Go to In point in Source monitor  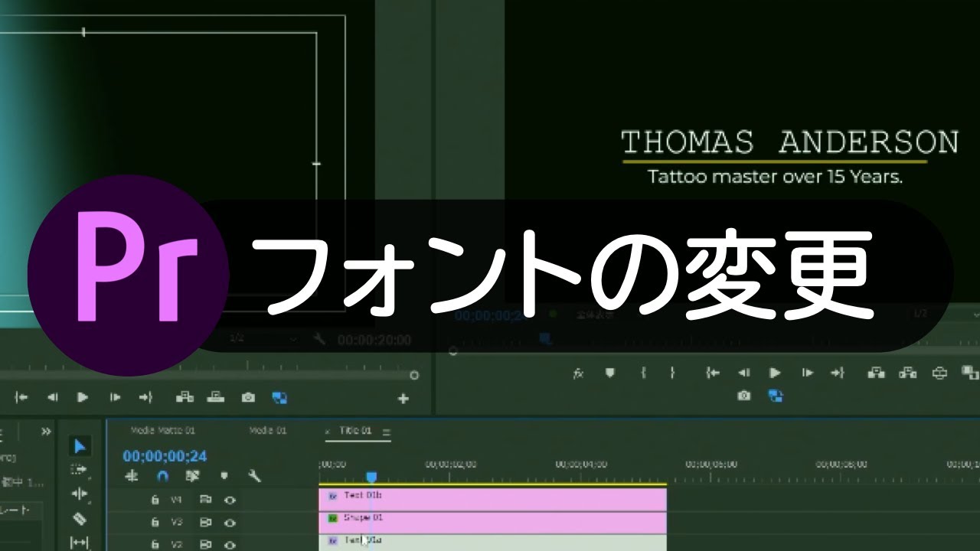[x=22, y=397]
